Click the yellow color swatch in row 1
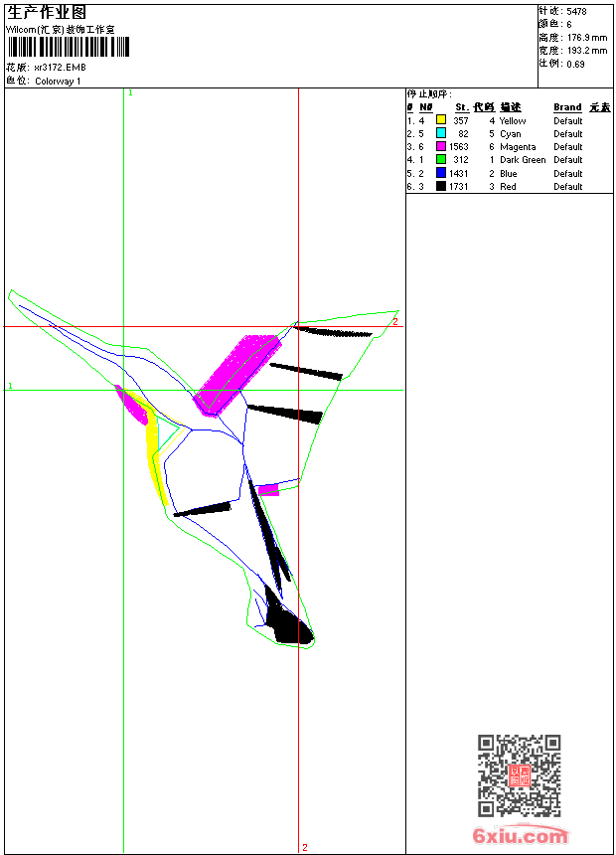Image resolution: width=616 pixels, height=855 pixels. [441, 120]
